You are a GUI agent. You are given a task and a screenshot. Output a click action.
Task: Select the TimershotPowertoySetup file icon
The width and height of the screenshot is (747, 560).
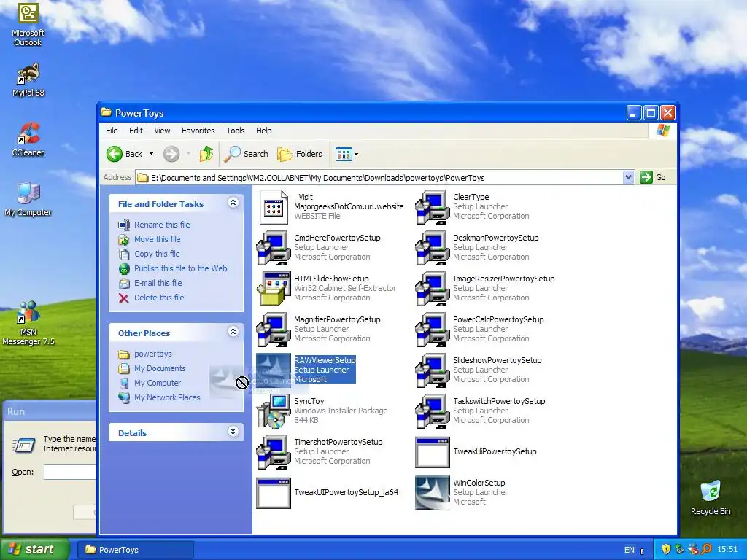[x=274, y=452]
